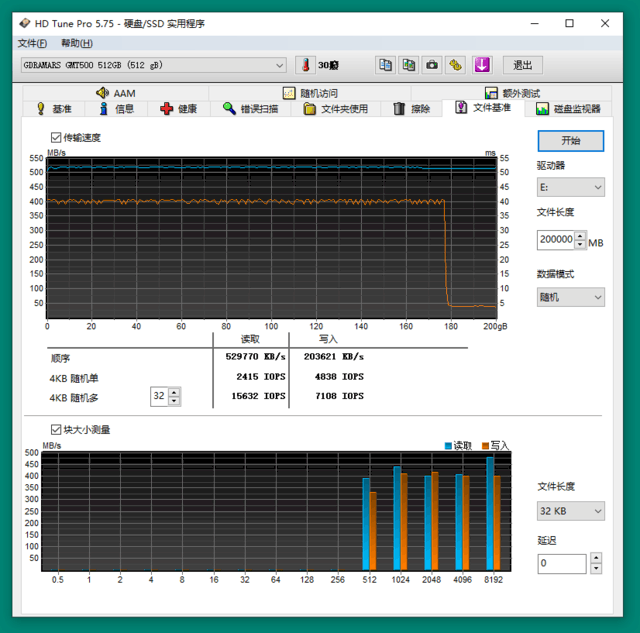640x633 pixels.
Task: Switch to the 磁盘监视器 tab
Action: [568, 109]
